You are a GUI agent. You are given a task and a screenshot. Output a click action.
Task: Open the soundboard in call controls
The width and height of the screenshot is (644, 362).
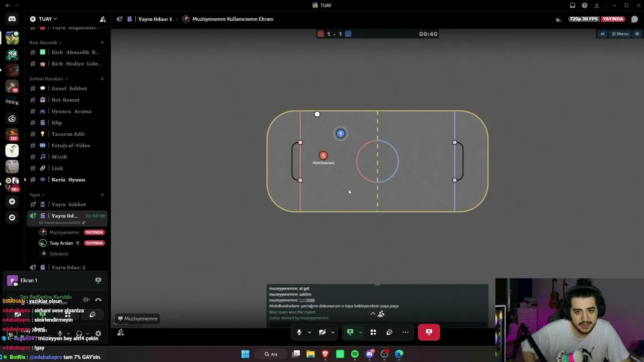coord(389,332)
